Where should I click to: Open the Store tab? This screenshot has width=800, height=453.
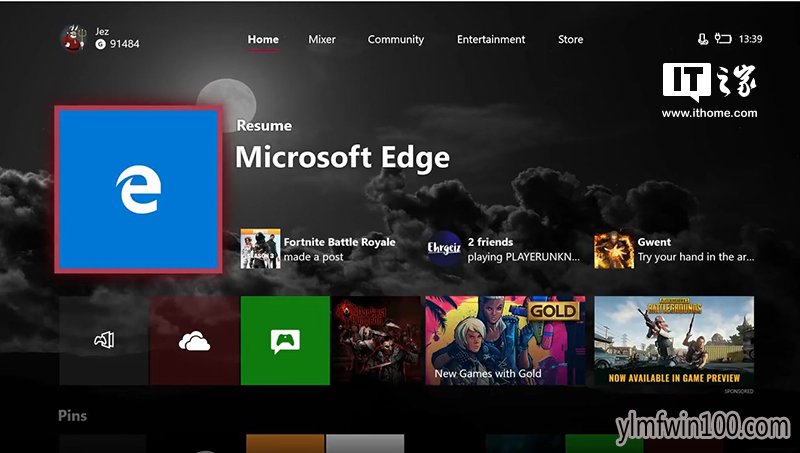click(x=570, y=39)
